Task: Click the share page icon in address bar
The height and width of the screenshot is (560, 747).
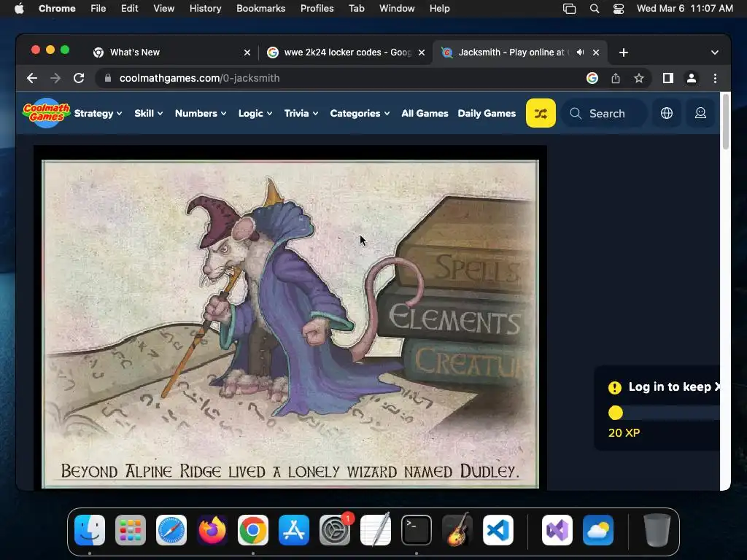Action: coord(616,78)
